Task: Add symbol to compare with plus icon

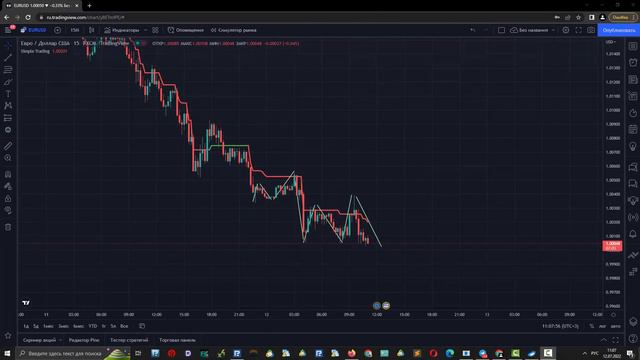Action: coord(58,30)
